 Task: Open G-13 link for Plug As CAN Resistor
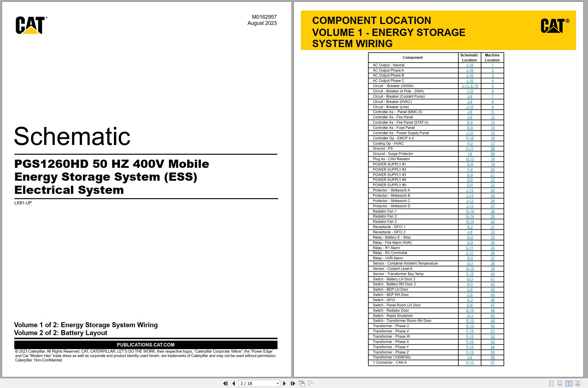470,159
